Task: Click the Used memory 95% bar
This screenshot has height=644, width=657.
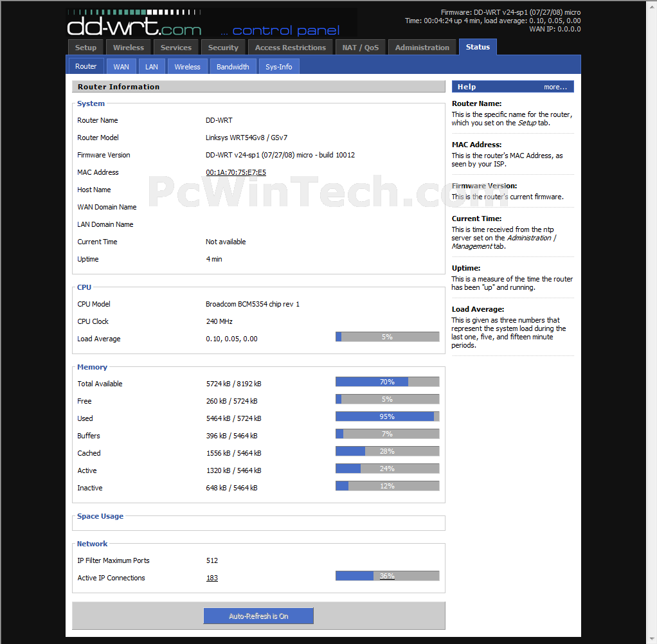Action: click(387, 416)
